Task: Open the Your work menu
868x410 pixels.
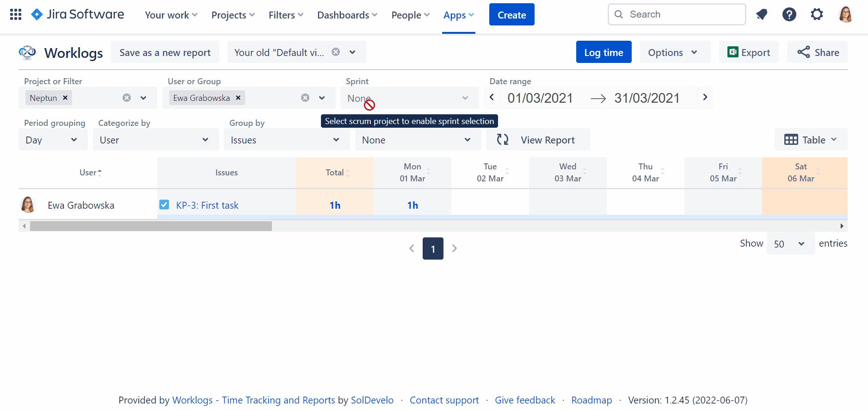Action: pos(171,15)
